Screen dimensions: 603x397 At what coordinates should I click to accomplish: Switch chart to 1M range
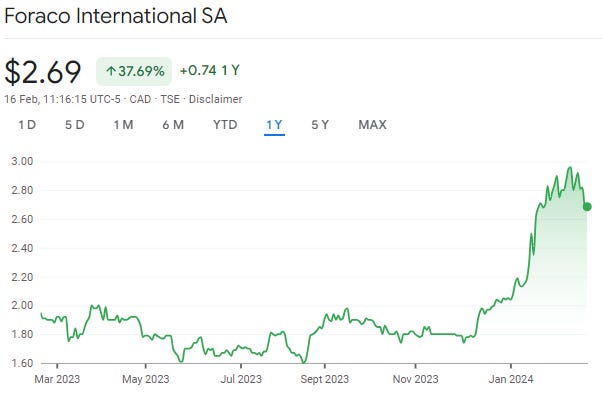click(x=123, y=125)
